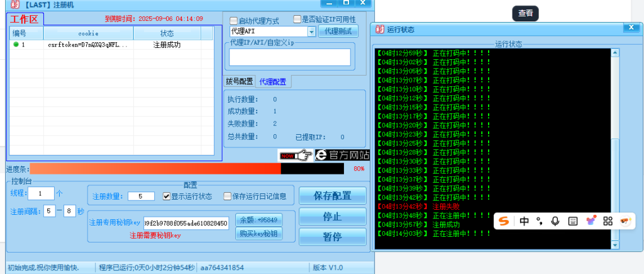Viewport: 644px width, 274px height.
Task: Switch to the 代理配置 tab
Action: coord(272,82)
